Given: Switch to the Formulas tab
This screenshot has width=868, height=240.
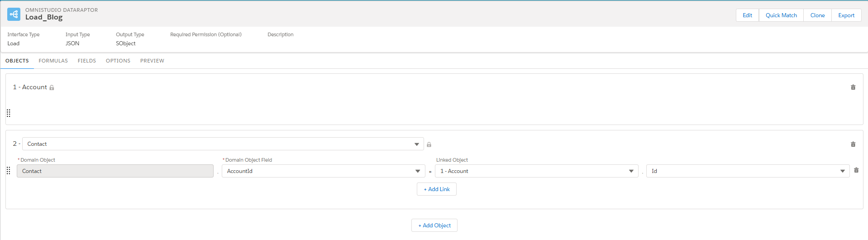Looking at the screenshot, I should click(x=53, y=61).
